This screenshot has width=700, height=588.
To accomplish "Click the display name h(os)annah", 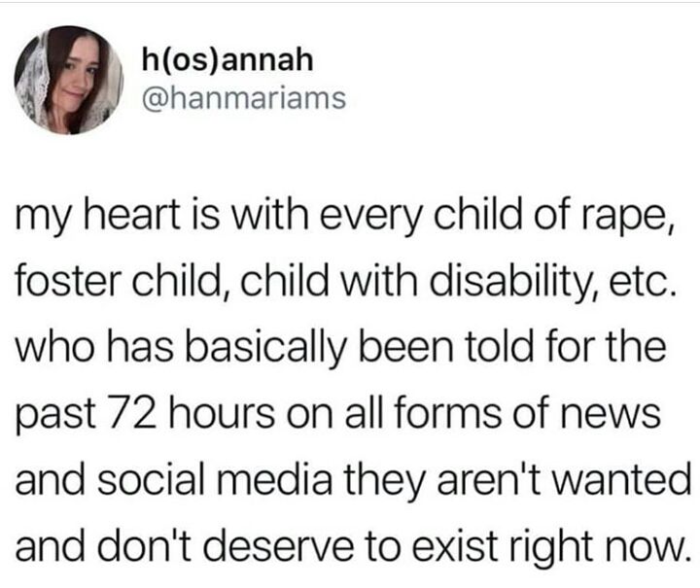I will [x=227, y=60].
